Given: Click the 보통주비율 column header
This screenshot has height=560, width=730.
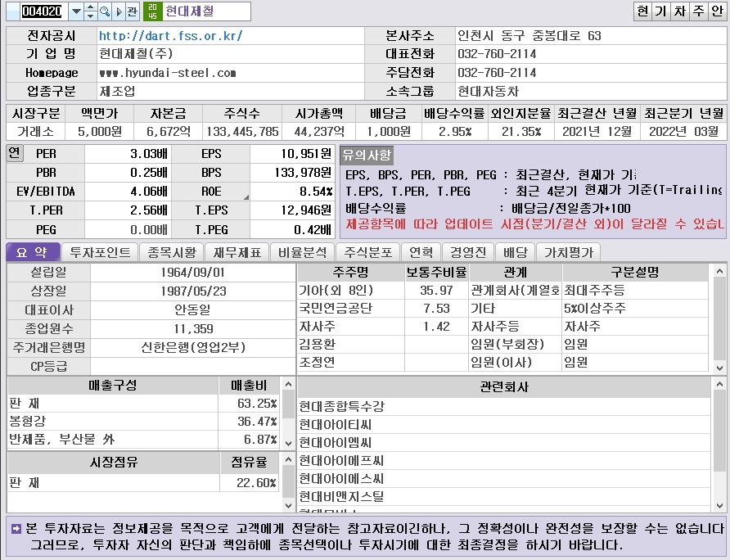Looking at the screenshot, I should pos(436,272).
